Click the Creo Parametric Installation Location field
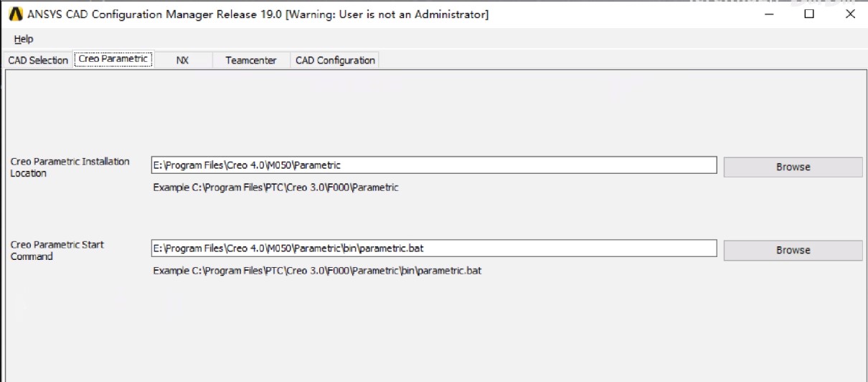Image resolution: width=868 pixels, height=382 pixels. pos(434,165)
